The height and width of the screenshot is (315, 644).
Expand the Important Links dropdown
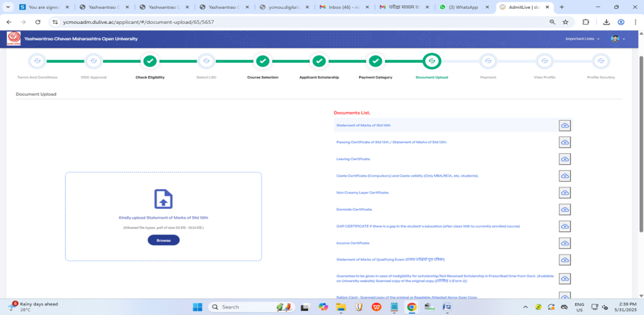tap(582, 39)
